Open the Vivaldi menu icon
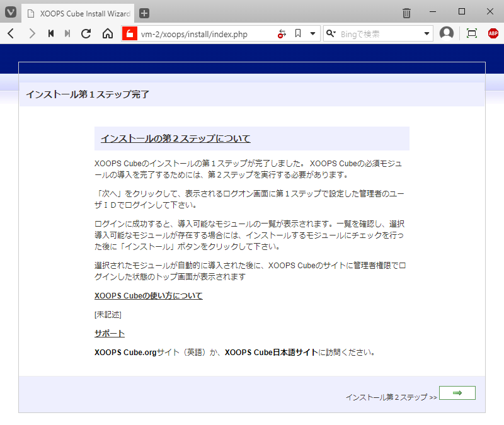Viewport: 504px width, 425px height. tap(11, 13)
